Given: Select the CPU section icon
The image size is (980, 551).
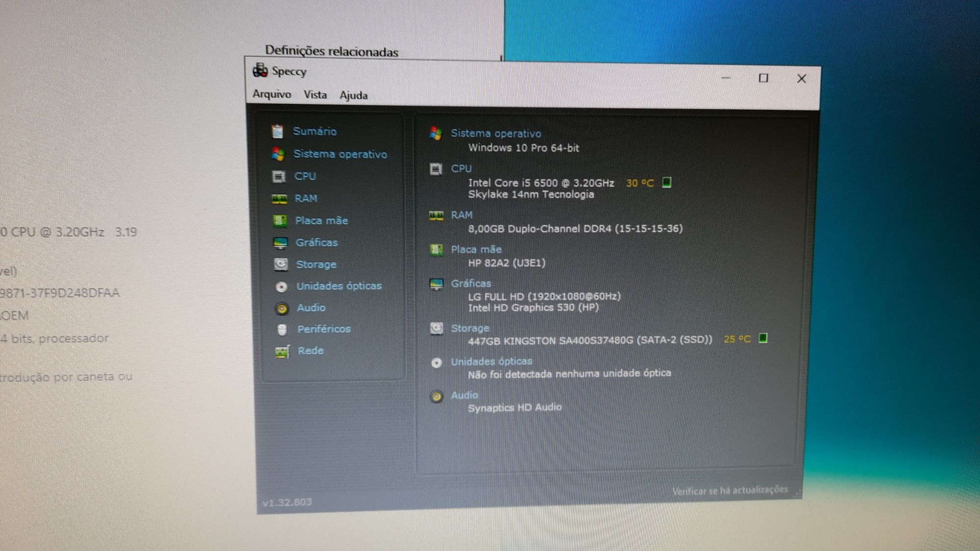Looking at the screenshot, I should point(279,176).
